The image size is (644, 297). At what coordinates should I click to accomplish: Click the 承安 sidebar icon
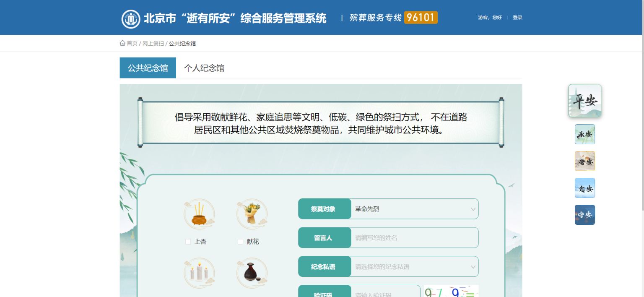(x=584, y=134)
